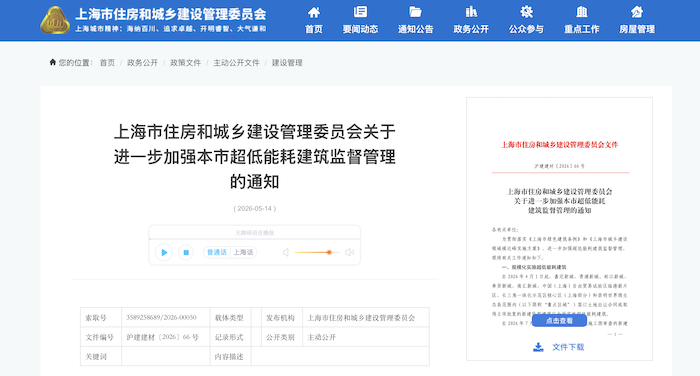700x376 pixels.
Task: Open the 首页 home icon in navigation
Action: (314, 12)
